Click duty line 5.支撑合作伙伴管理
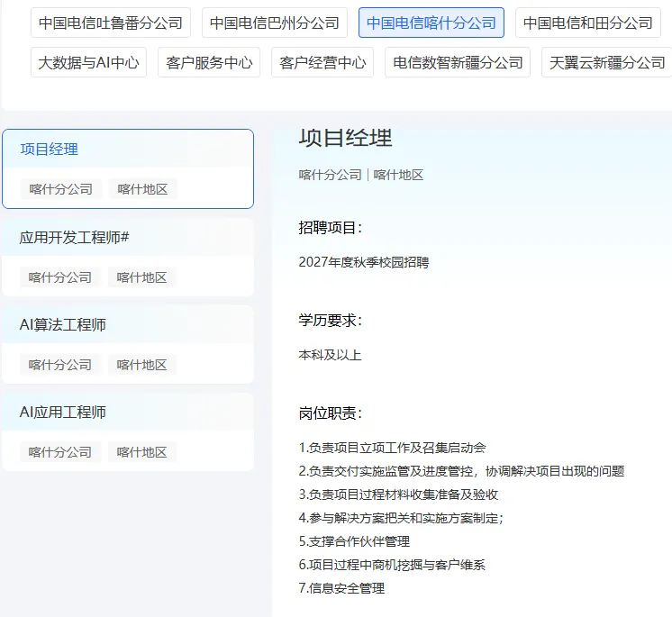Viewport: 672px width, 617px height. [x=354, y=541]
